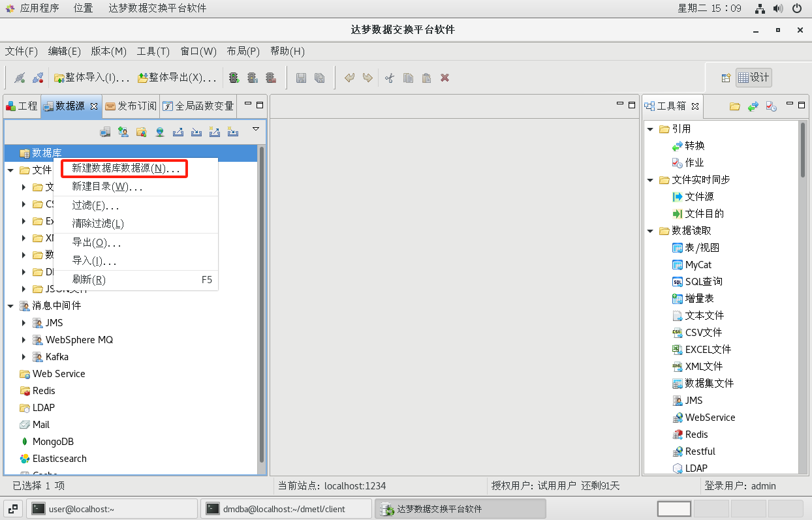The height and width of the screenshot is (520, 812).
Task: Expand the Kafka node
Action: [24, 357]
